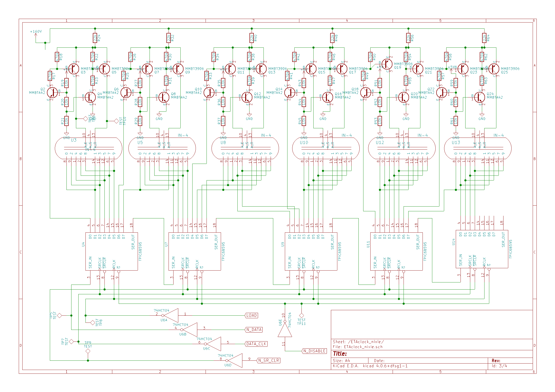Select the 10k resistor R21
The width and height of the screenshot is (555, 392).
coord(66,121)
